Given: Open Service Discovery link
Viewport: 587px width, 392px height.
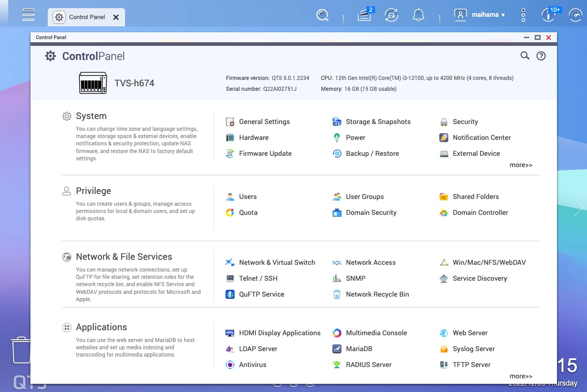Looking at the screenshot, I should pos(480,278).
